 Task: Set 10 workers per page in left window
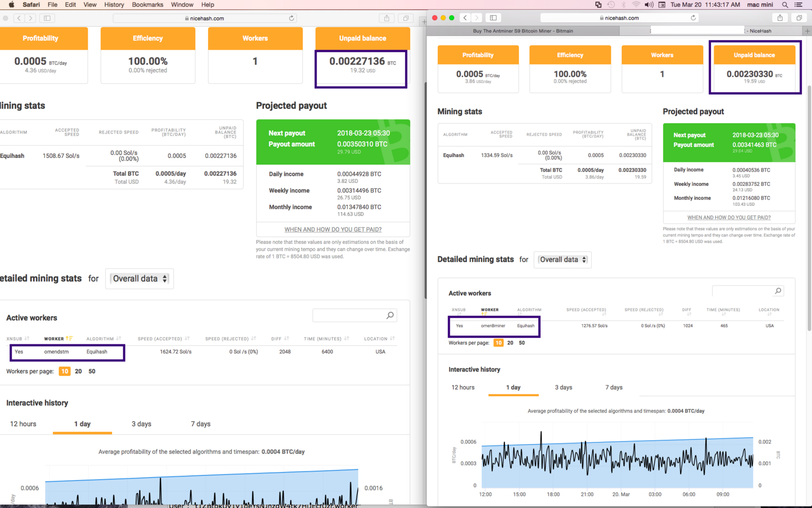[64, 371]
